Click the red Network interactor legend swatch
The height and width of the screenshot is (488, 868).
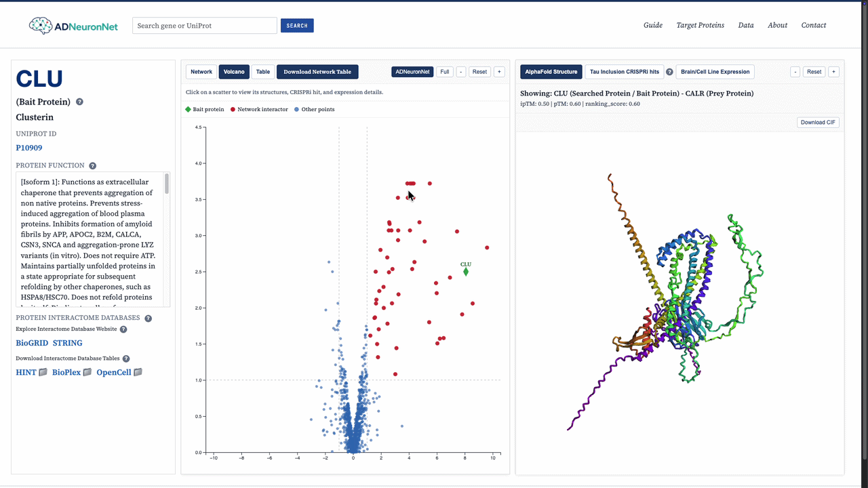(x=233, y=109)
